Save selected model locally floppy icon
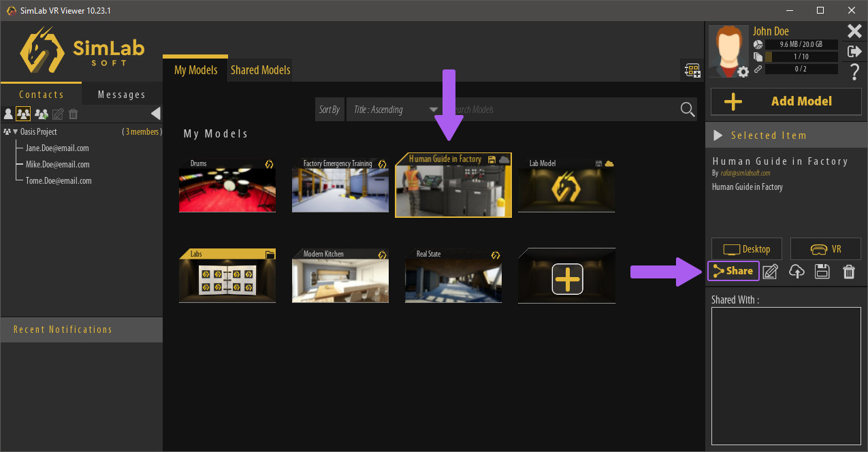This screenshot has width=868, height=452. point(822,272)
